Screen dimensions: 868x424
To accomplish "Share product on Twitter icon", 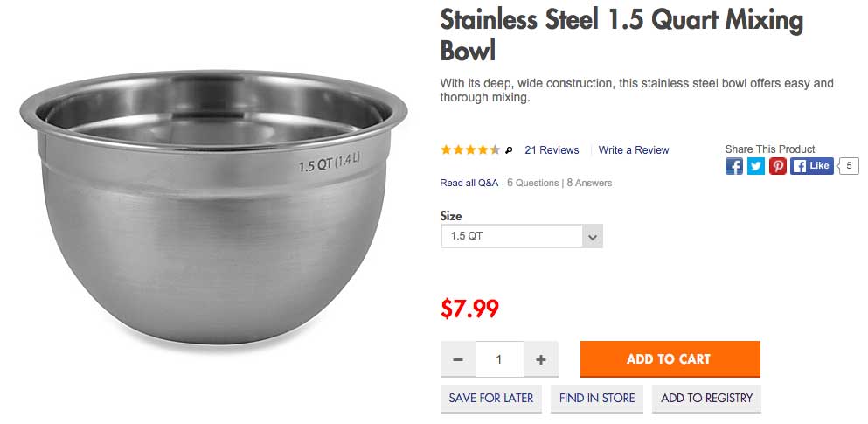I will pos(755,166).
